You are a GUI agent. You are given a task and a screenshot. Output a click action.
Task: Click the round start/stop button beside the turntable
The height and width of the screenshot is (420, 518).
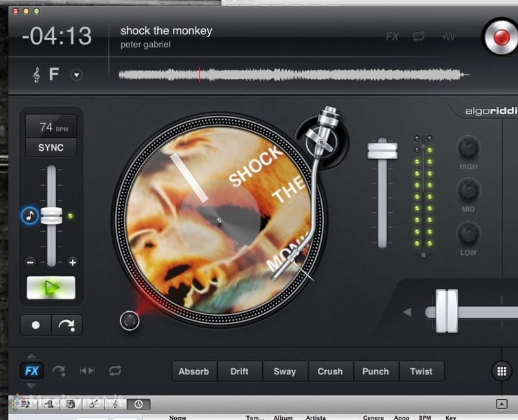click(129, 320)
